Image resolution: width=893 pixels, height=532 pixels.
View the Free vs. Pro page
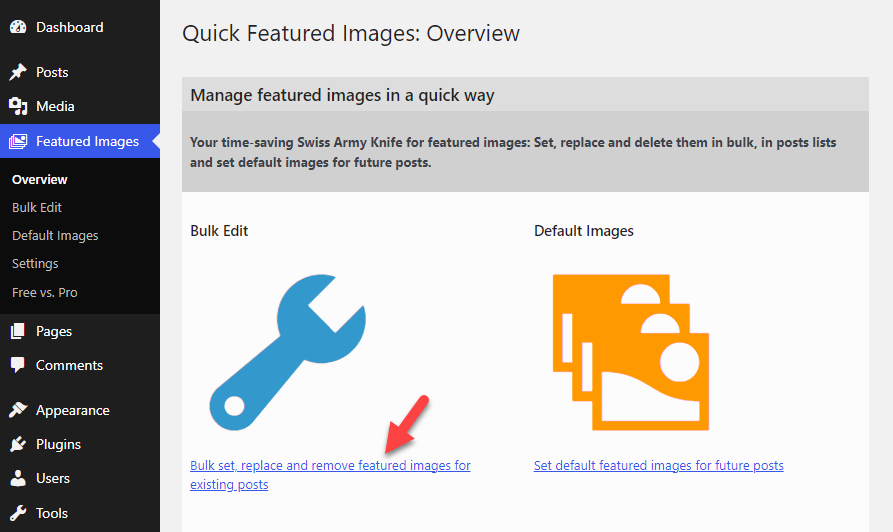45,293
